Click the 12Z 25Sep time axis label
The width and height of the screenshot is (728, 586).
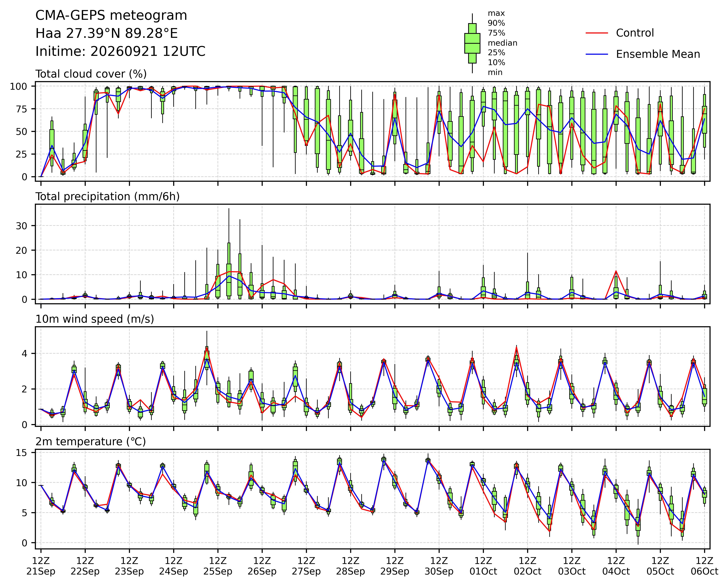tap(218, 566)
